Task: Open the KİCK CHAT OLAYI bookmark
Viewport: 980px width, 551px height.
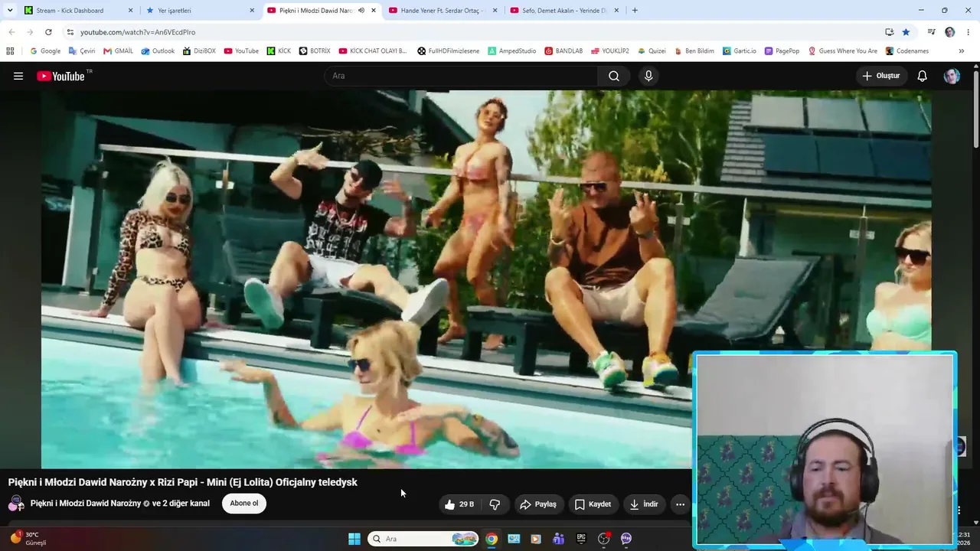Action: tap(373, 51)
